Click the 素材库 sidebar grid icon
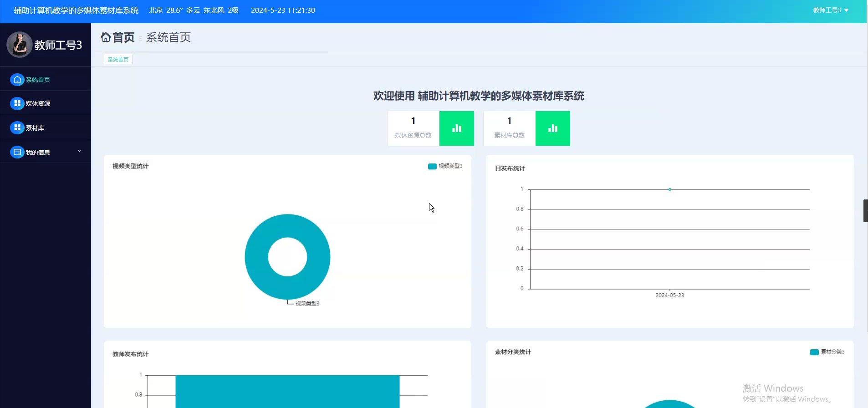Screen dimensions: 868x408 [x=17, y=127]
